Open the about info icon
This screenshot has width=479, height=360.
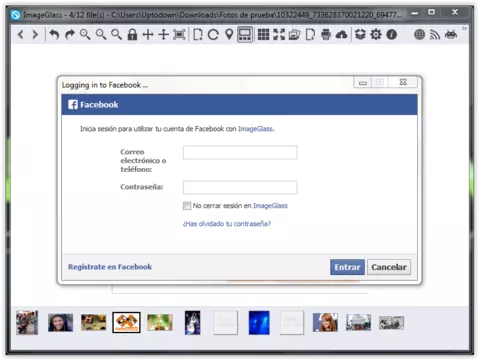coord(392,35)
